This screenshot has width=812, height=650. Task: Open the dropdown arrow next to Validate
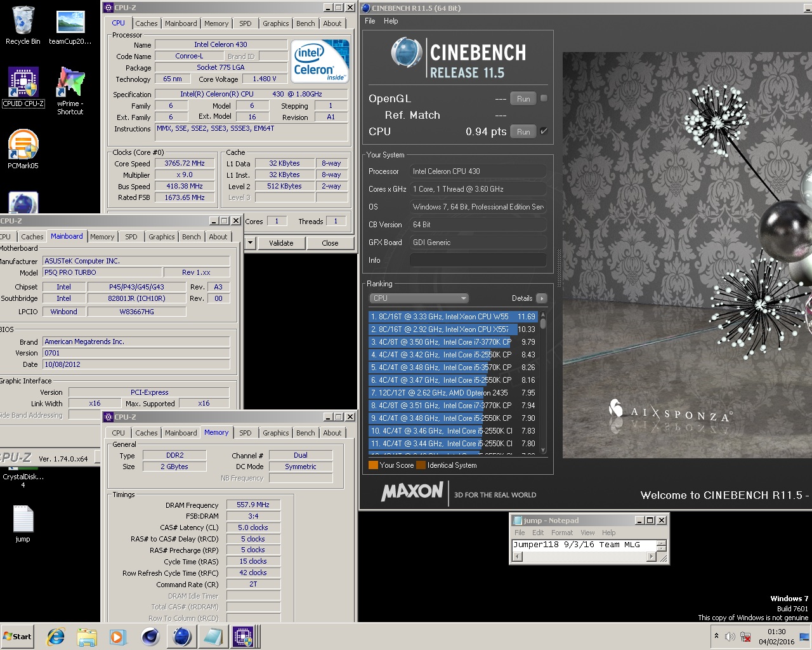coord(250,243)
